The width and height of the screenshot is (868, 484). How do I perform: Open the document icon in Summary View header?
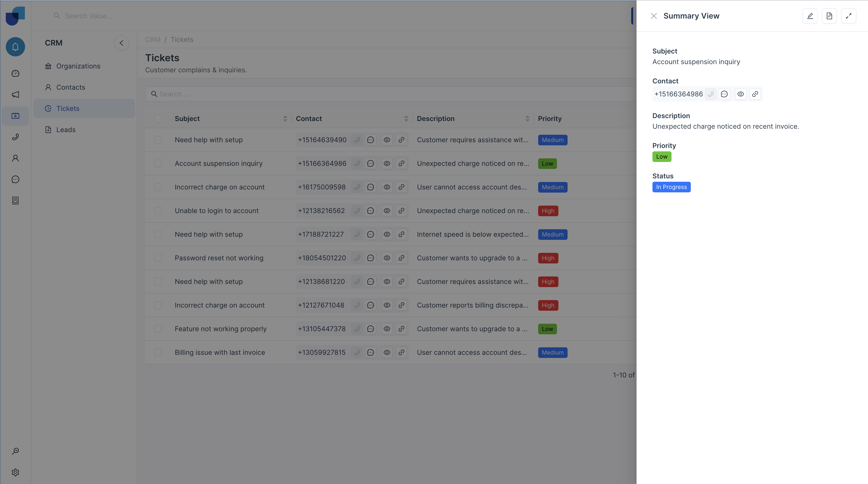tap(829, 16)
